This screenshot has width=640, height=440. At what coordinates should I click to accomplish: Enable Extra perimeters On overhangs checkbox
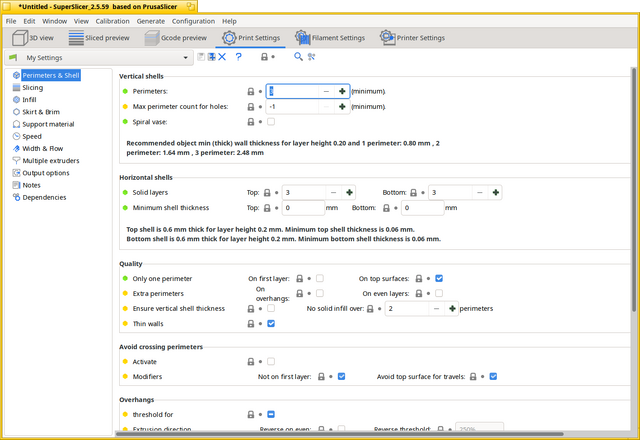[x=320, y=293]
